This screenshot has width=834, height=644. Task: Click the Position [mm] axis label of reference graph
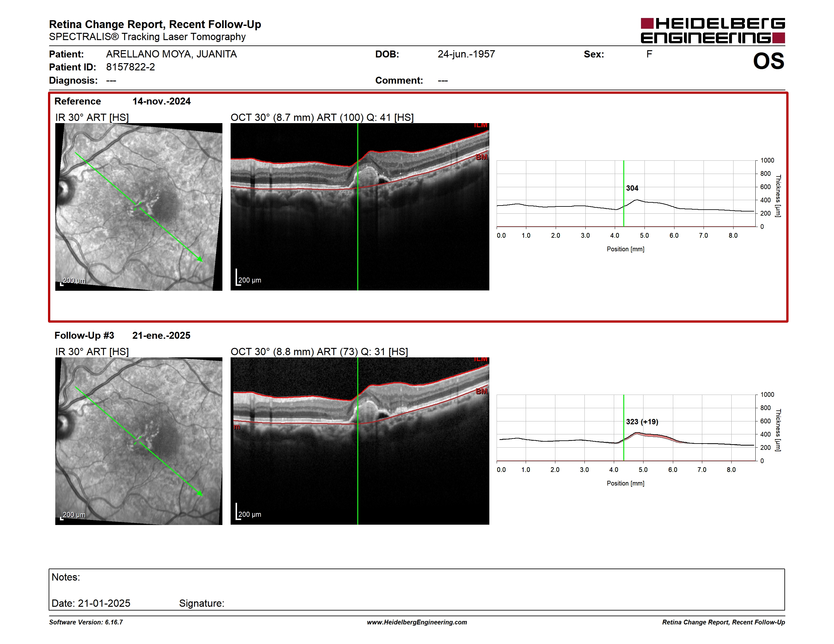click(625, 249)
